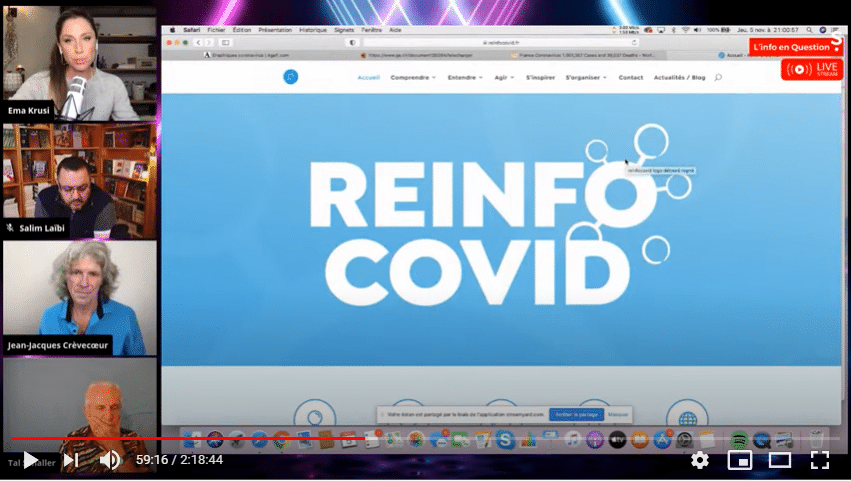Open the S'inspirer page
This screenshot has width=851, height=481.
pos(541,78)
